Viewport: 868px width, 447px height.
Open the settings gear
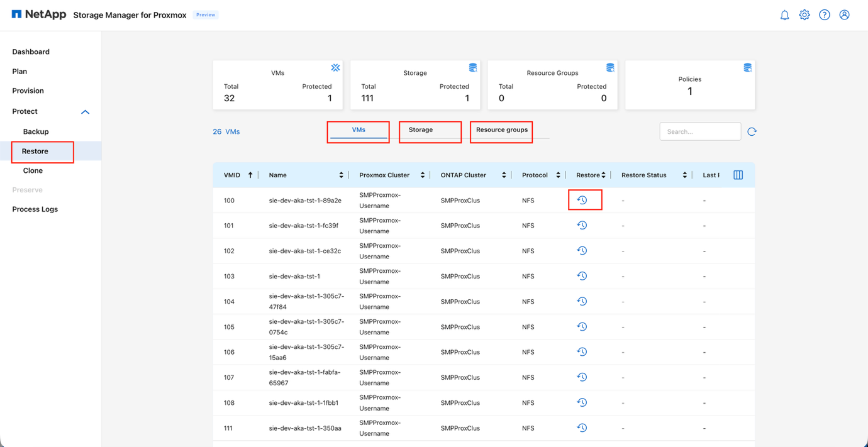coord(804,14)
